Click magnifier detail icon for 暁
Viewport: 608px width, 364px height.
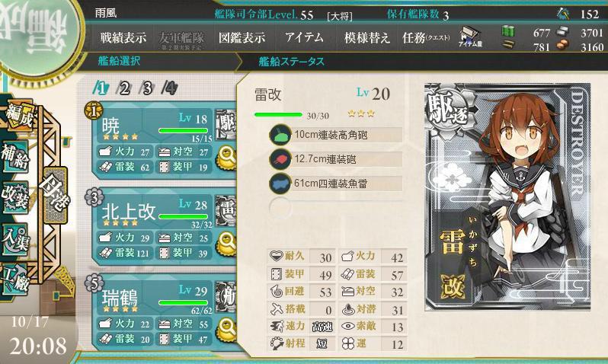(x=226, y=158)
